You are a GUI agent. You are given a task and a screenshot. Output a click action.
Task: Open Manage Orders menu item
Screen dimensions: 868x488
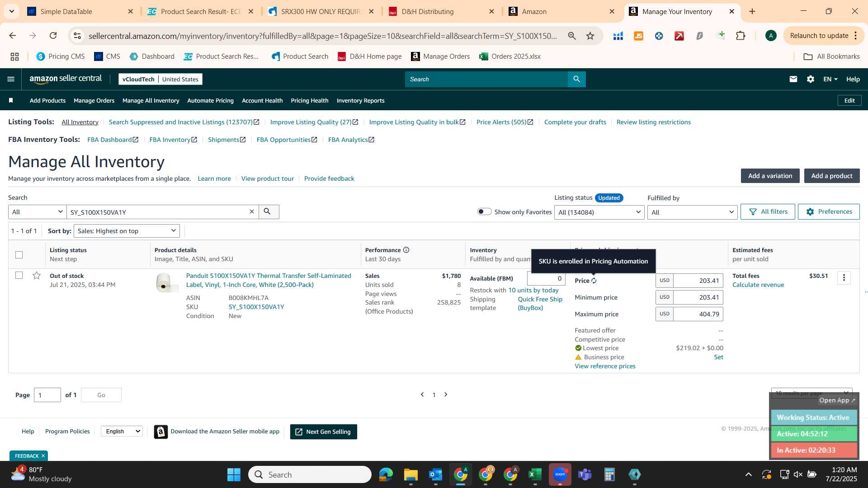94,100
